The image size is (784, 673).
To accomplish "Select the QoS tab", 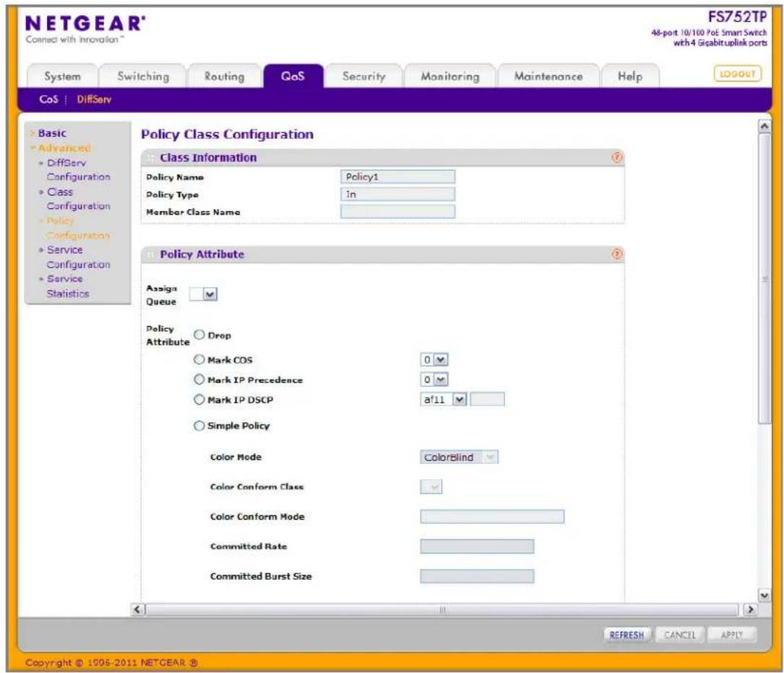I will click(293, 77).
